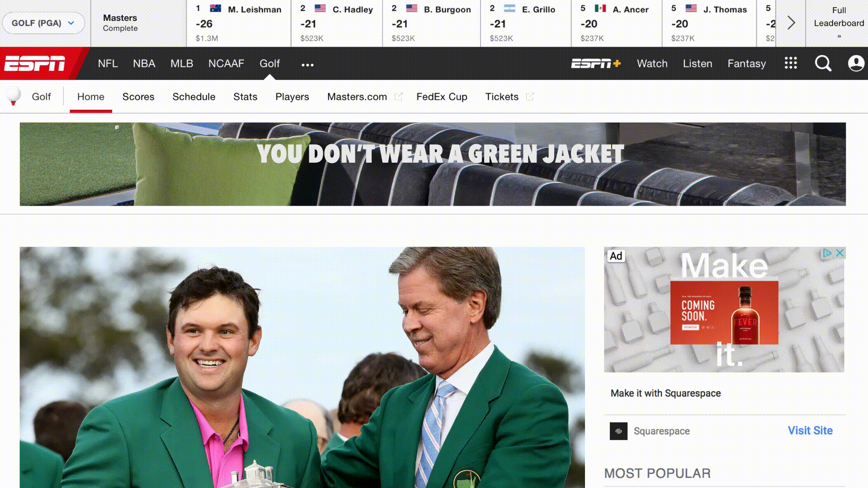Click the flag next to B. Burgoon

click(411, 9)
